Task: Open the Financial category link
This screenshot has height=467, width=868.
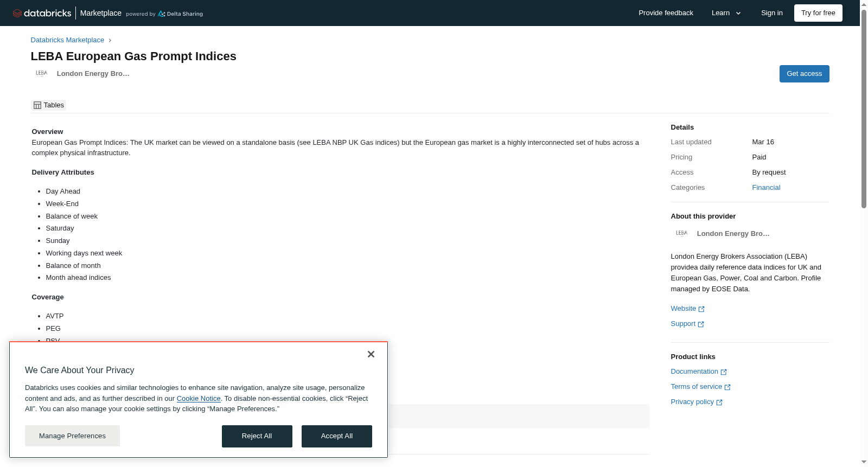Action: click(766, 188)
